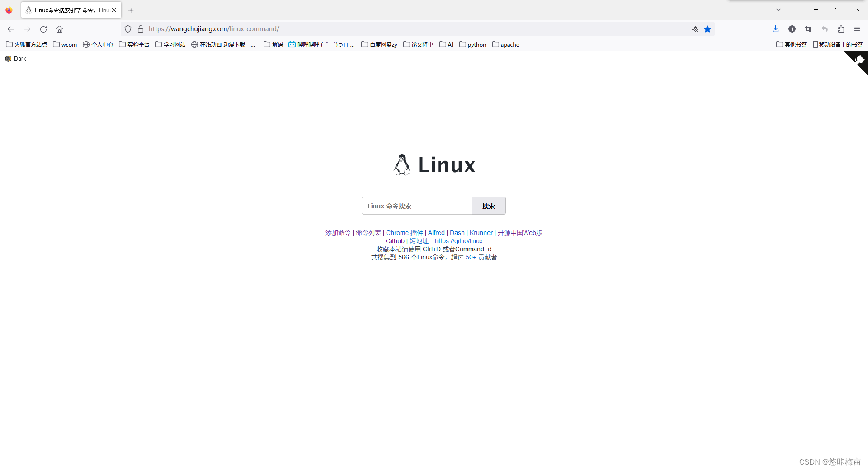Open the AI bookmark folder
This screenshot has height=470, width=868.
pyautogui.click(x=446, y=44)
